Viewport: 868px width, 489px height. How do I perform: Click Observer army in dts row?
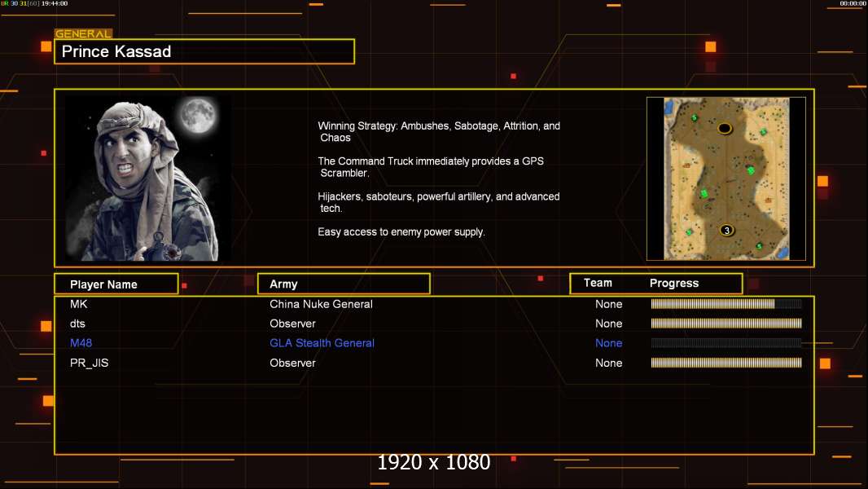coord(292,324)
